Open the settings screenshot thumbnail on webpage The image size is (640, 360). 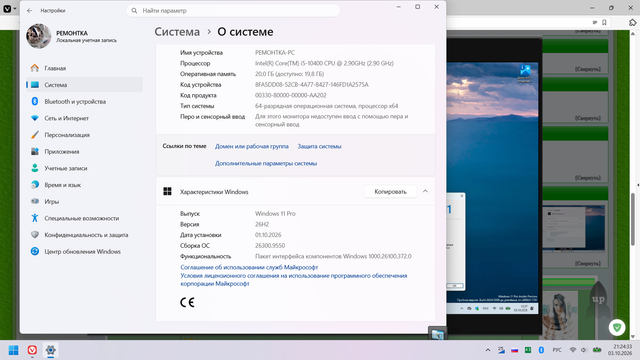point(573,228)
